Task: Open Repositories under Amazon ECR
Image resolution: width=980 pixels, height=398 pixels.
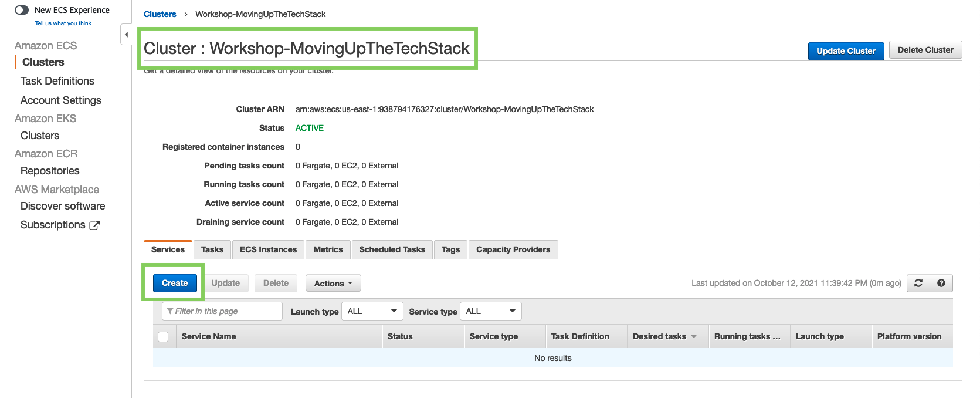Action: point(50,171)
